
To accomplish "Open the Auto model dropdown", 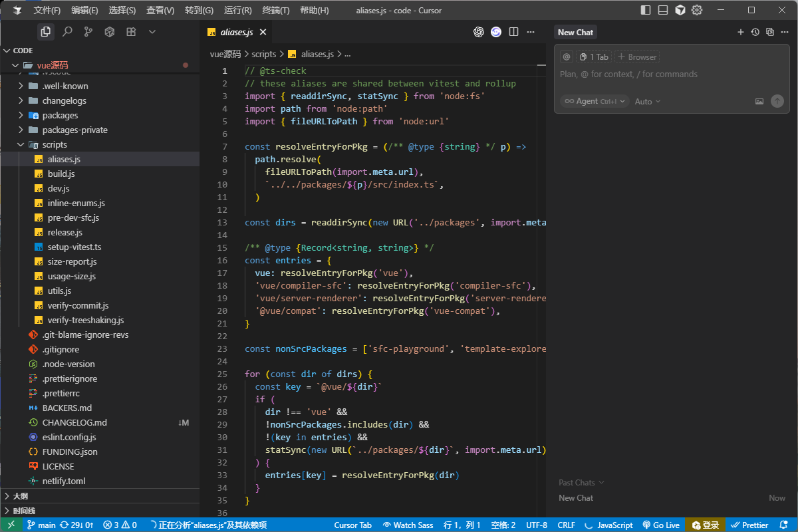I will [647, 101].
